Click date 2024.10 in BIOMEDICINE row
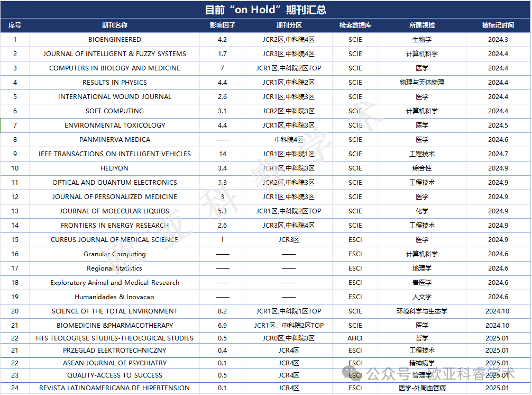The image size is (532, 395). tap(498, 325)
